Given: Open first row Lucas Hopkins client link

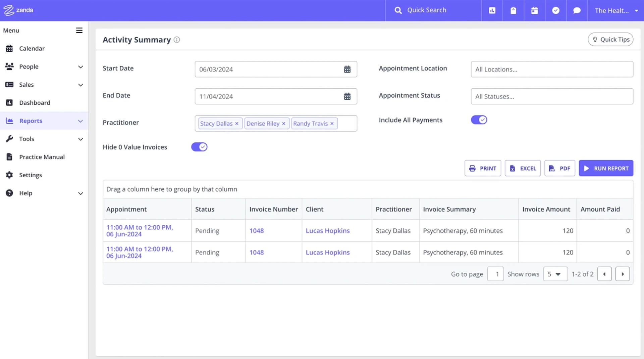Looking at the screenshot, I should point(328,231).
